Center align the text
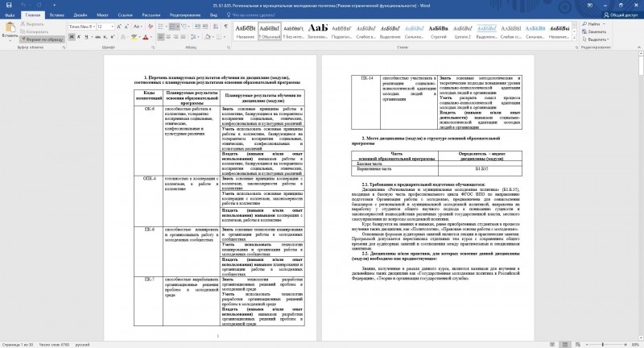Screen dimensions: 644x348 [168, 37]
